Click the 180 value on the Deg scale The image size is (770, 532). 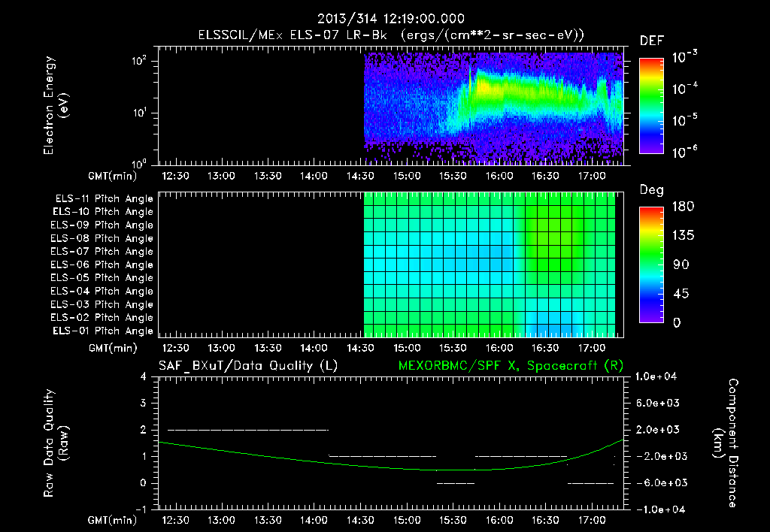point(684,207)
